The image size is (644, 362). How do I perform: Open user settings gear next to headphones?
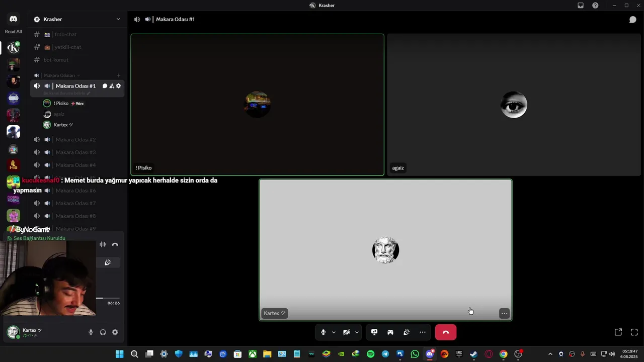(x=115, y=332)
